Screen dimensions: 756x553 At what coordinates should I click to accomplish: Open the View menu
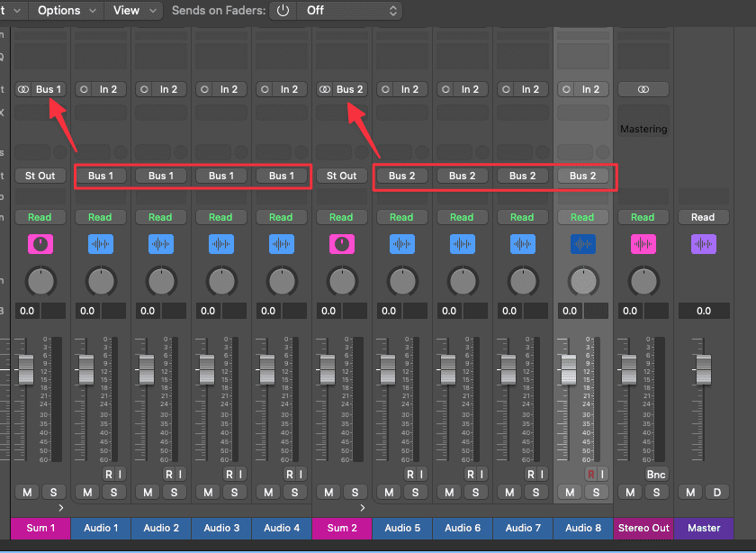tap(133, 11)
